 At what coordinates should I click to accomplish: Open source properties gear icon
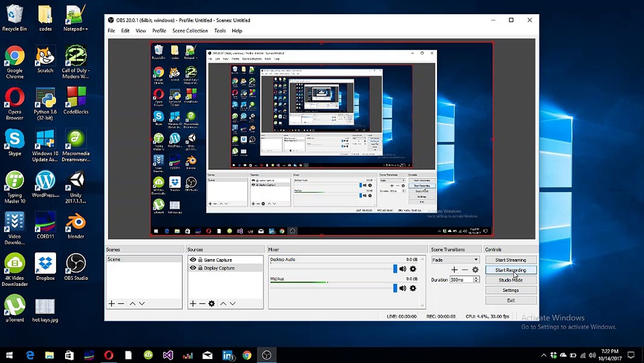(x=211, y=304)
